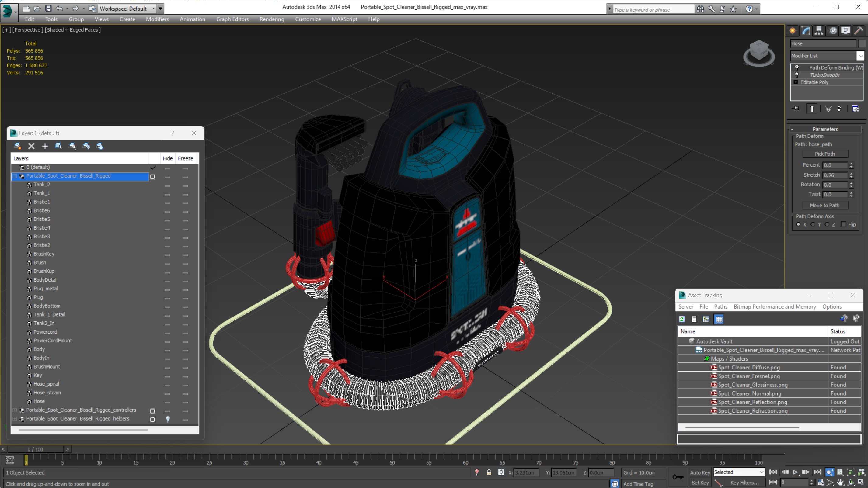The image size is (868, 488).
Task: Click the Refresh icon in Asset Tracking
Action: pos(682,319)
